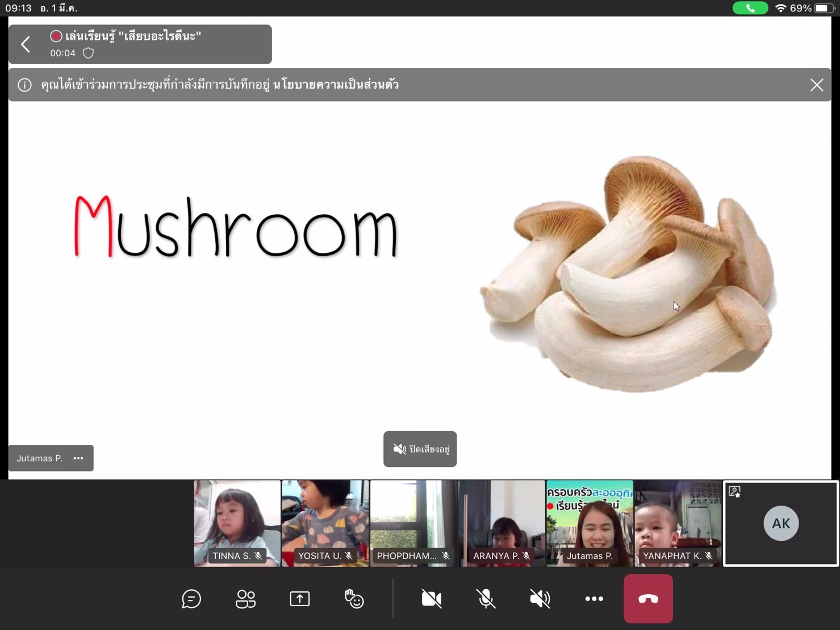
Task: Tap the AK self-view tile
Action: coord(780,523)
